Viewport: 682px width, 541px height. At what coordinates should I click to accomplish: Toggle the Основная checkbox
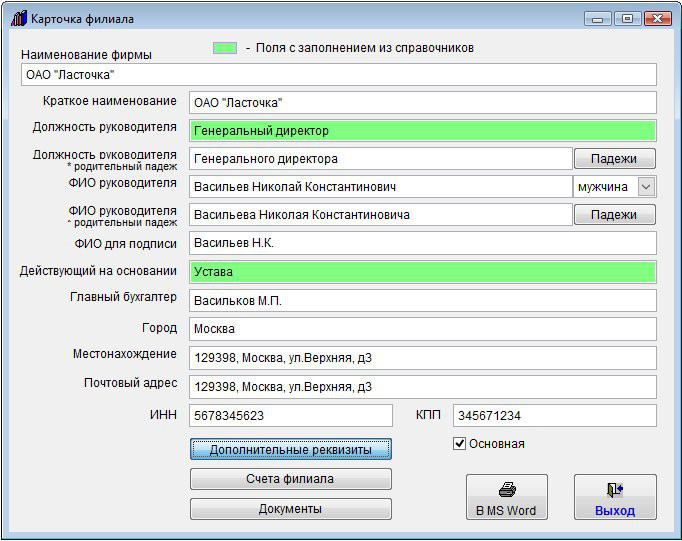[x=459, y=444]
